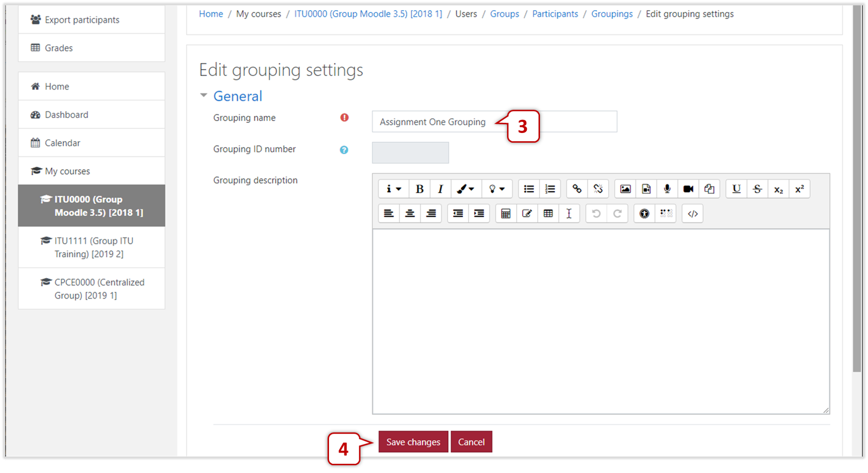Toggle bold formatting in description editor
This screenshot has height=473, width=868.
[x=420, y=189]
